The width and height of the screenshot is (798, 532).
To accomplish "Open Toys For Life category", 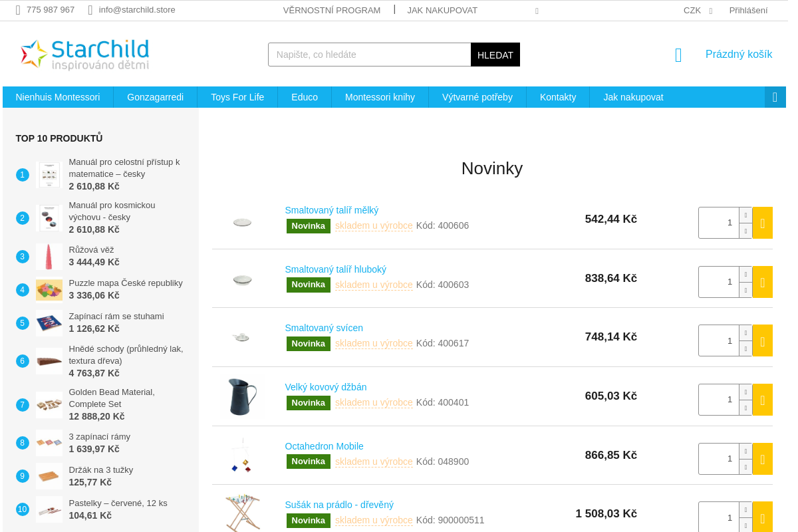I will coord(237,97).
